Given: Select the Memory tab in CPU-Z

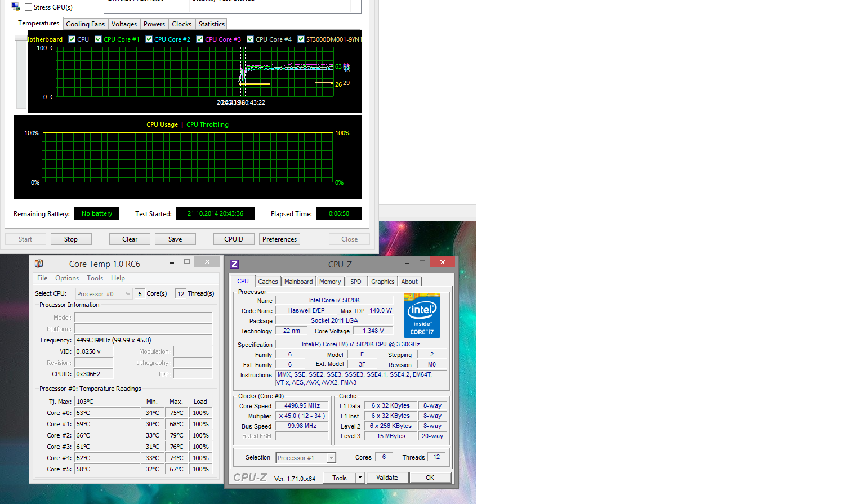Looking at the screenshot, I should [330, 282].
